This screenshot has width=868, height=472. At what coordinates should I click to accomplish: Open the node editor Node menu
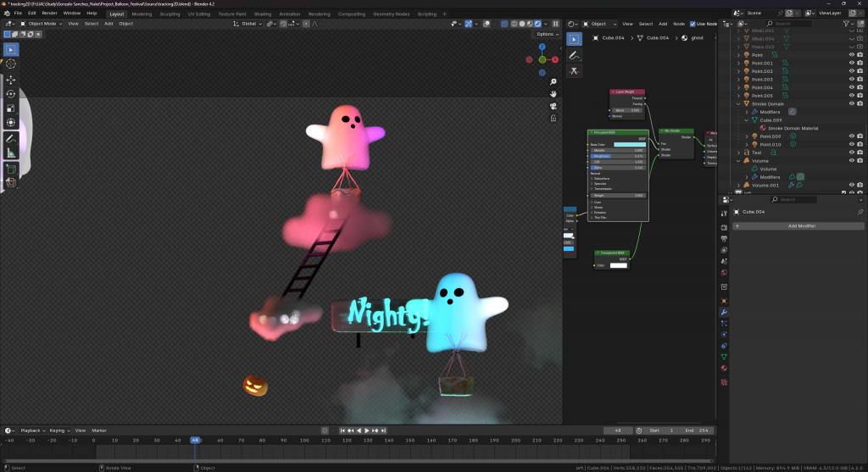click(x=679, y=24)
